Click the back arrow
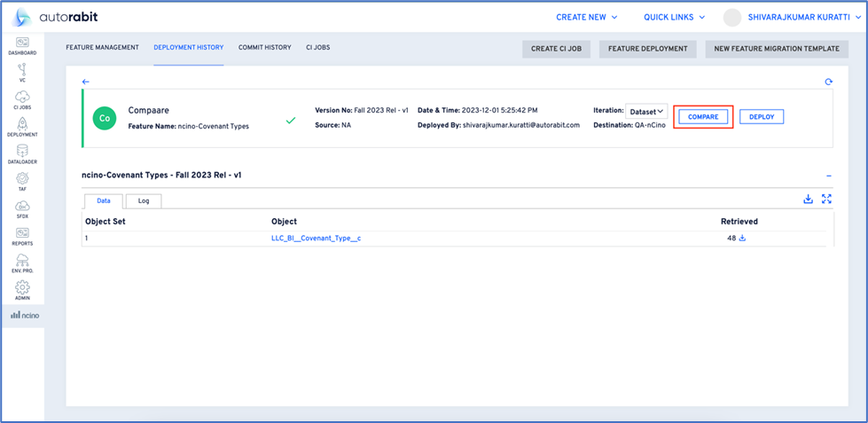The width and height of the screenshot is (868, 423). pyautogui.click(x=86, y=82)
